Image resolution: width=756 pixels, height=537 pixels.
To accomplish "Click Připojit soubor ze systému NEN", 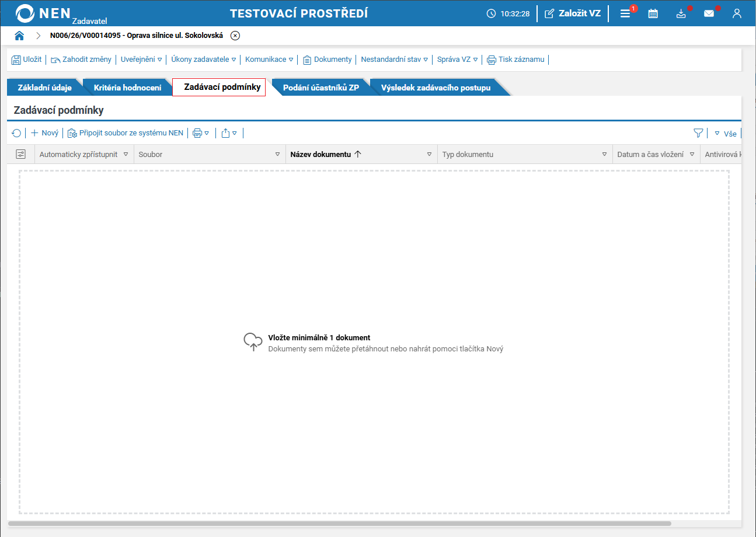I will [x=126, y=133].
